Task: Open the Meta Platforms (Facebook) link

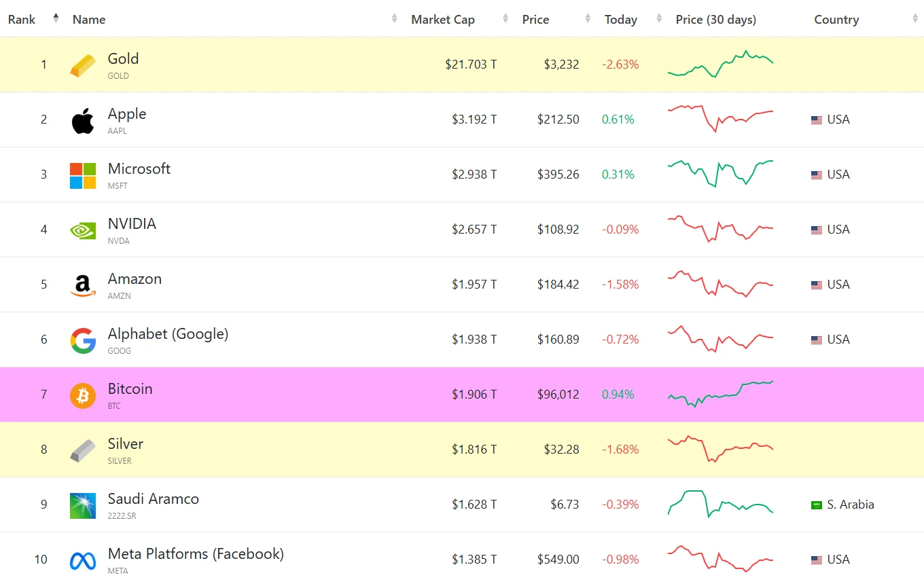Action: [196, 553]
